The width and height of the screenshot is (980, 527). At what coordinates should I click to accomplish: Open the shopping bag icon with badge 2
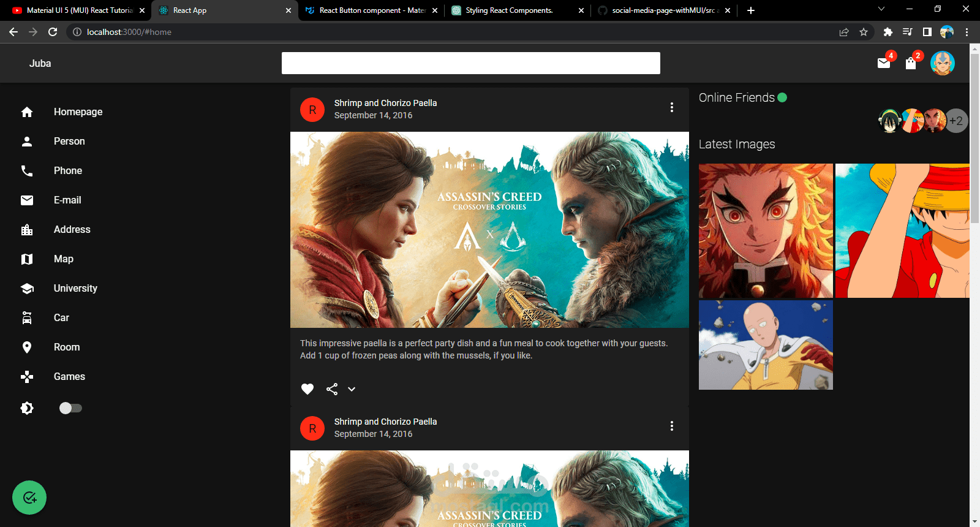click(911, 63)
